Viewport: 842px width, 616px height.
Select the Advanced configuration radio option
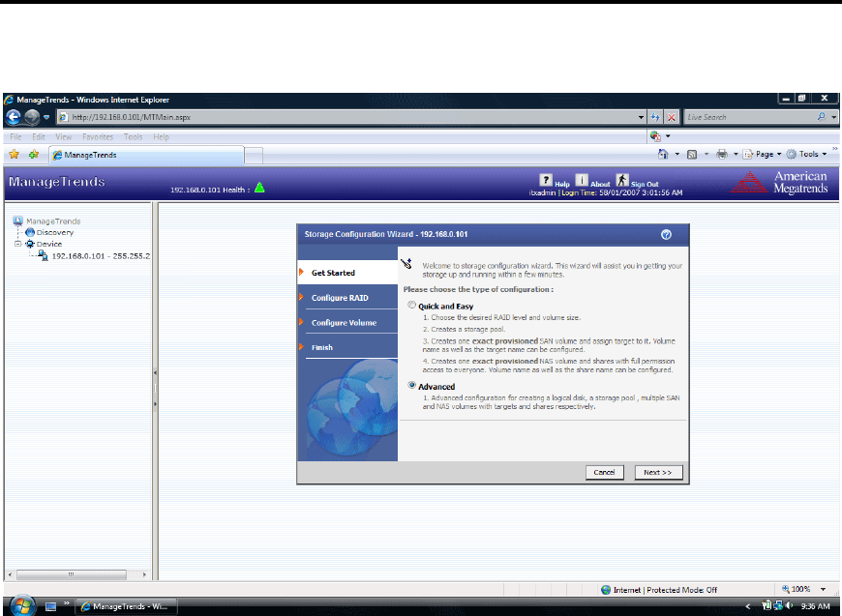pos(412,386)
